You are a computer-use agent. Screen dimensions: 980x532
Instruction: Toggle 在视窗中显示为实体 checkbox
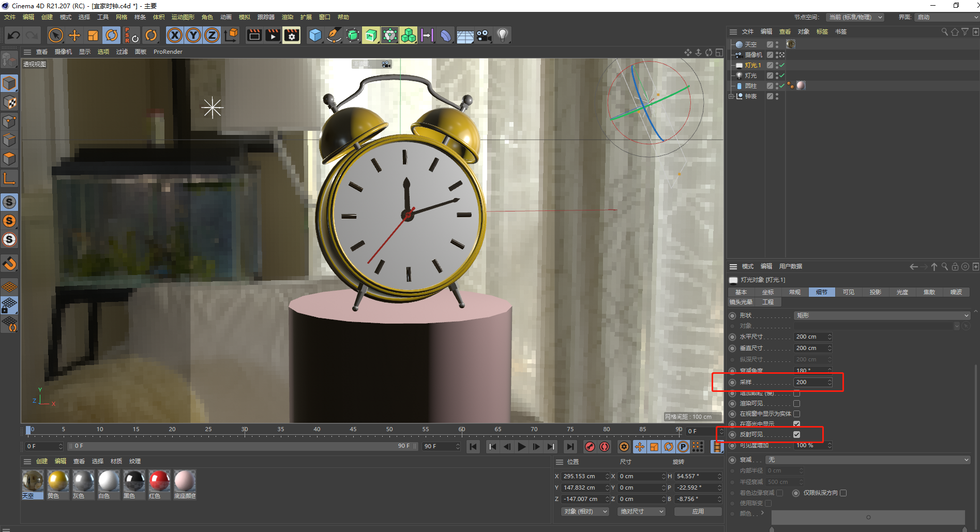(x=796, y=414)
